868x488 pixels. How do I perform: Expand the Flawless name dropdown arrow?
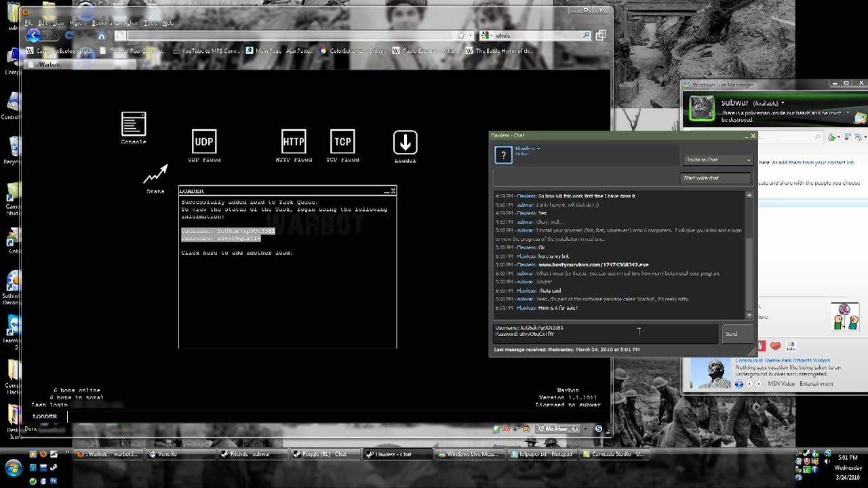[538, 148]
